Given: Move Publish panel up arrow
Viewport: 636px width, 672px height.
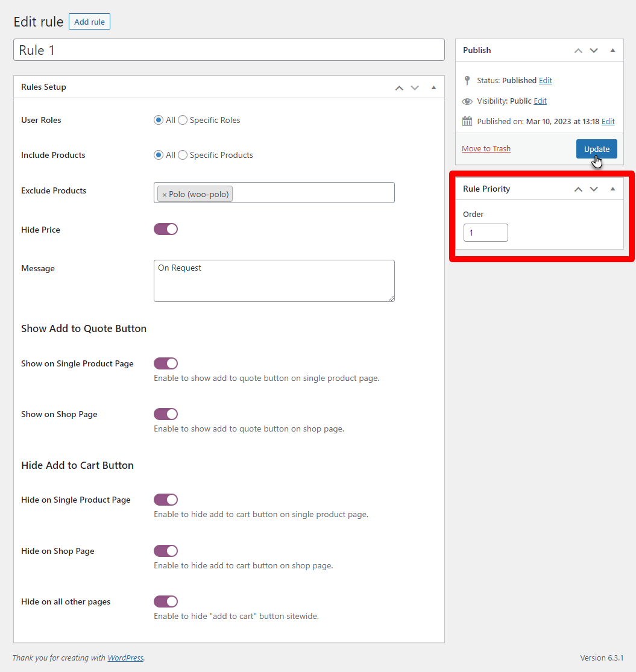Looking at the screenshot, I should [578, 51].
